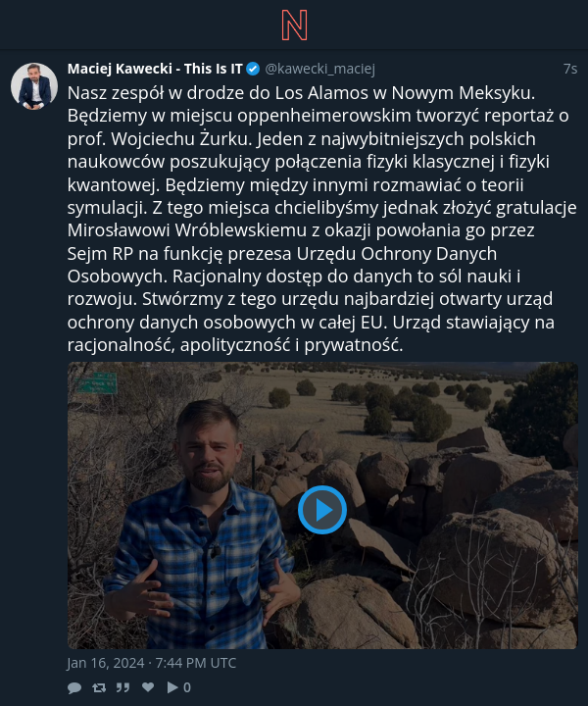Click the tweet's first line mentioning Los Alamos
The height and width of the screenshot is (706, 588).
coord(301,93)
